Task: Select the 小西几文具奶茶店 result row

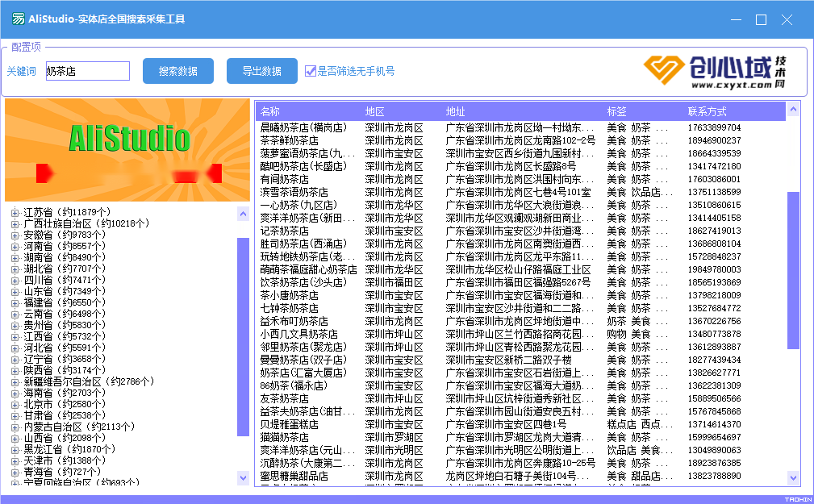Action: [521, 335]
